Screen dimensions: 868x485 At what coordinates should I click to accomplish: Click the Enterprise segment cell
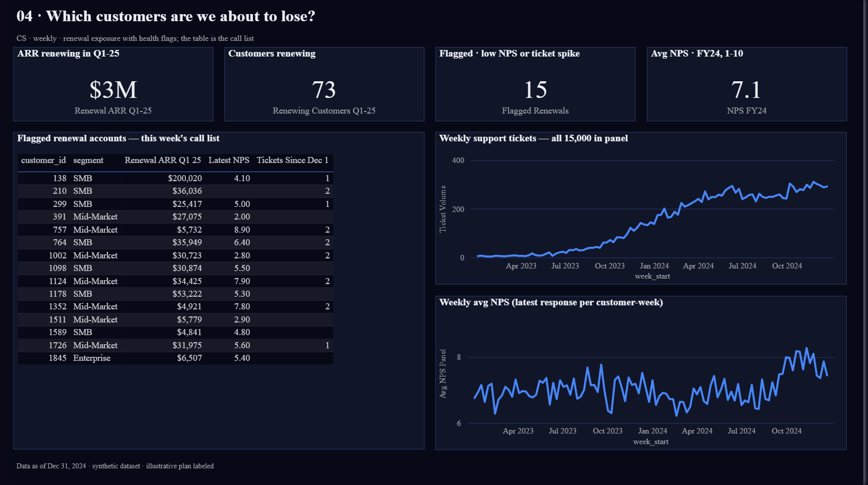click(91, 358)
